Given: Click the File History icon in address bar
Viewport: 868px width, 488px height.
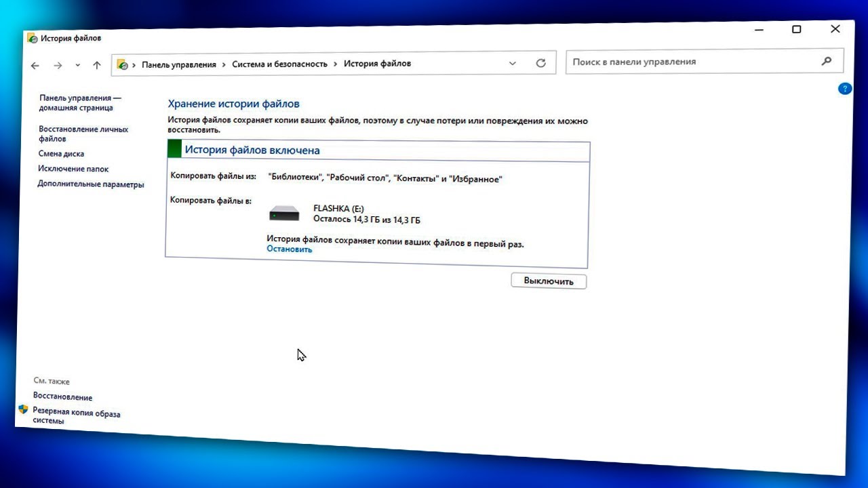Looking at the screenshot, I should (x=122, y=64).
